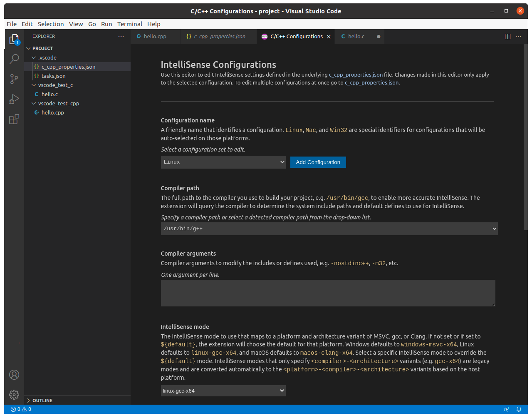This screenshot has height=418, width=532.
Task: Click the tasks.json braces icon
Action: pos(37,76)
